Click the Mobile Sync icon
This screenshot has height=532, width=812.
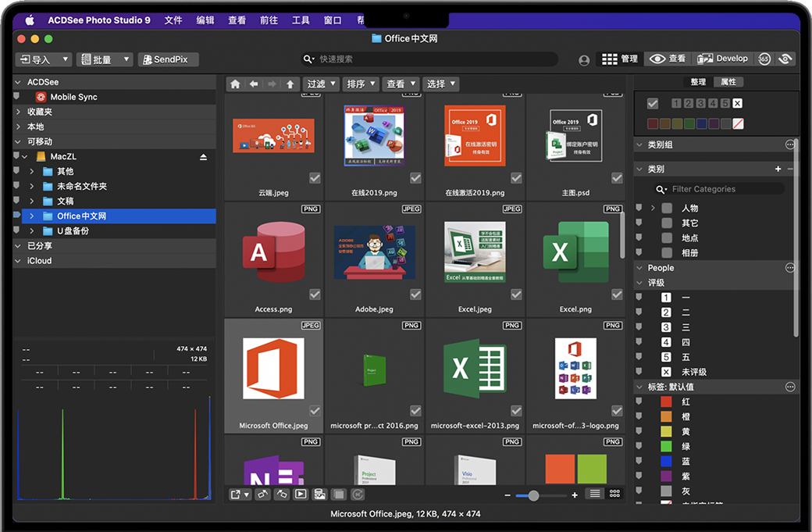(x=41, y=97)
